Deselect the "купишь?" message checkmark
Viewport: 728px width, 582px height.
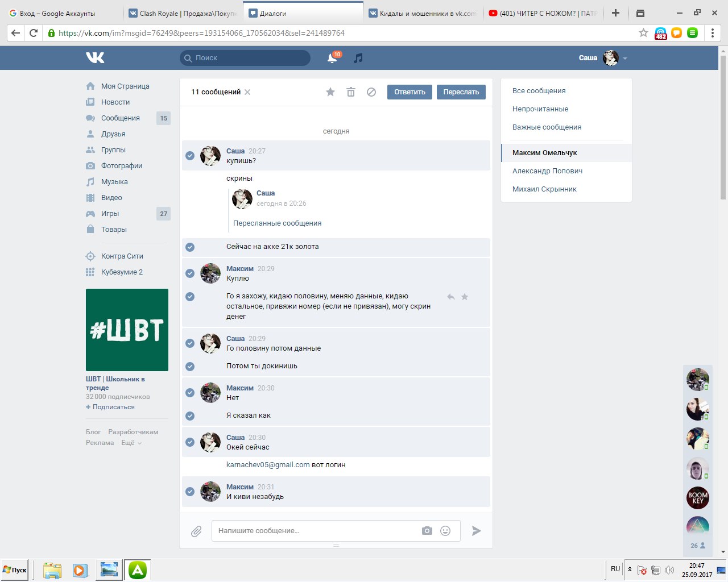click(x=190, y=156)
